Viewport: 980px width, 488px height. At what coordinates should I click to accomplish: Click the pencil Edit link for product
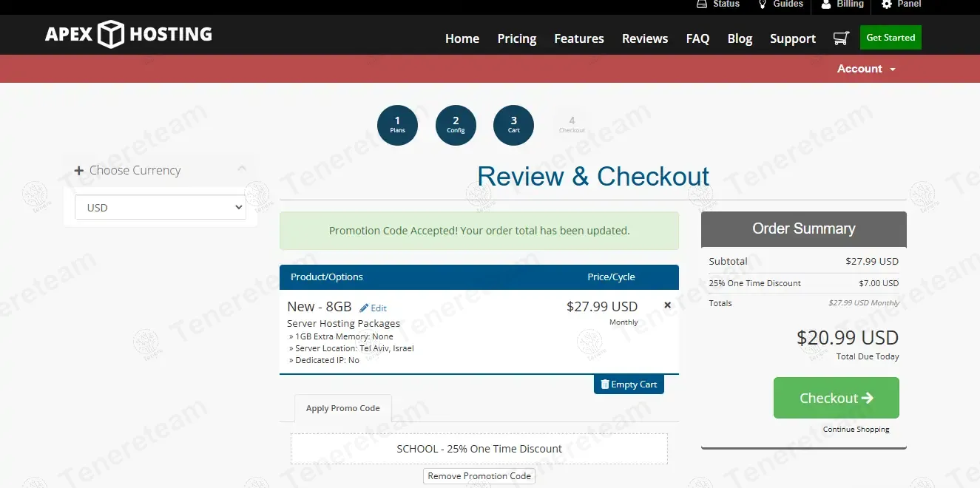[374, 308]
